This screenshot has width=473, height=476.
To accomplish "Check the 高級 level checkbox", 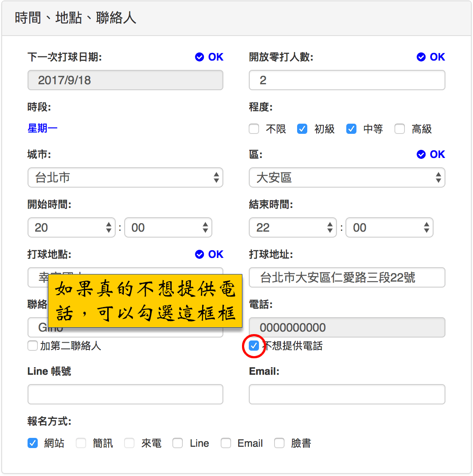I will tap(400, 129).
